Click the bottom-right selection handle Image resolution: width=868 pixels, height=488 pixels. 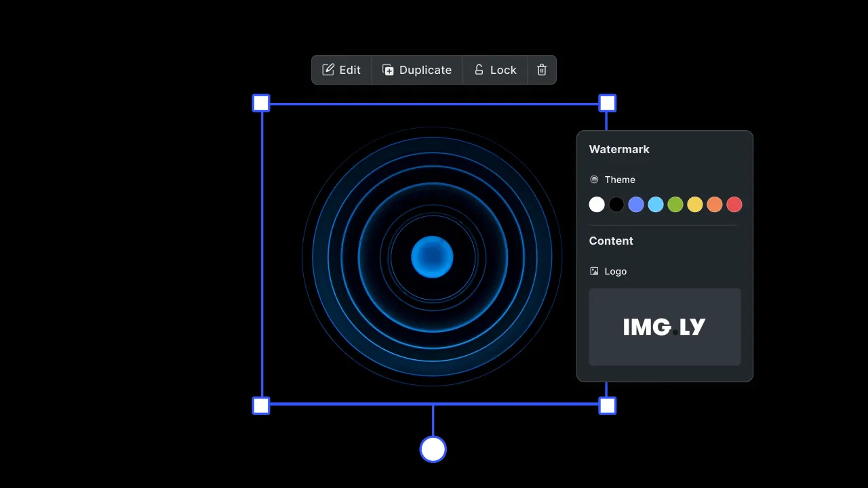click(x=608, y=406)
